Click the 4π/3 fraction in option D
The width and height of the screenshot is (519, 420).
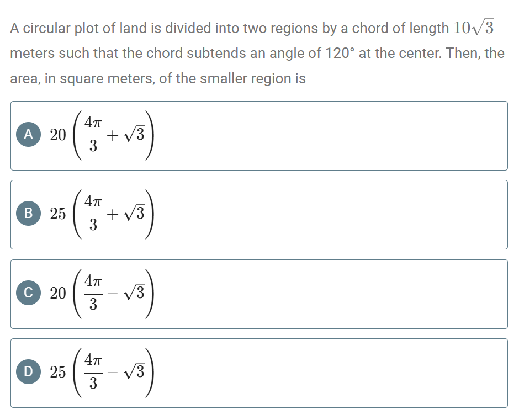click(93, 373)
